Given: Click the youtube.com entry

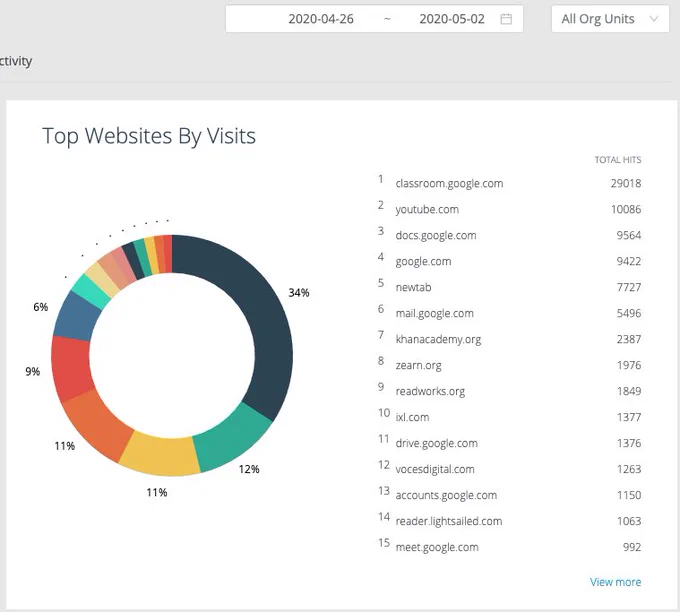Looking at the screenshot, I should coord(427,209).
